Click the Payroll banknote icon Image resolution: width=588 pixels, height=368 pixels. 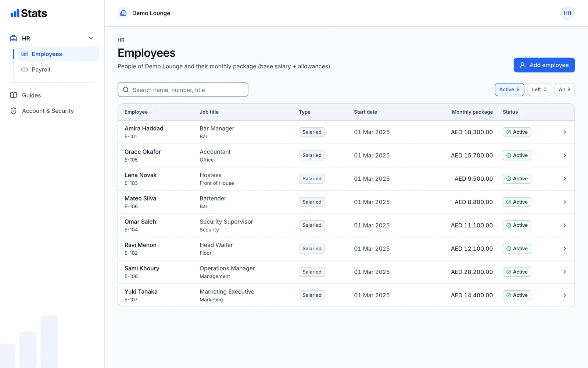point(25,70)
